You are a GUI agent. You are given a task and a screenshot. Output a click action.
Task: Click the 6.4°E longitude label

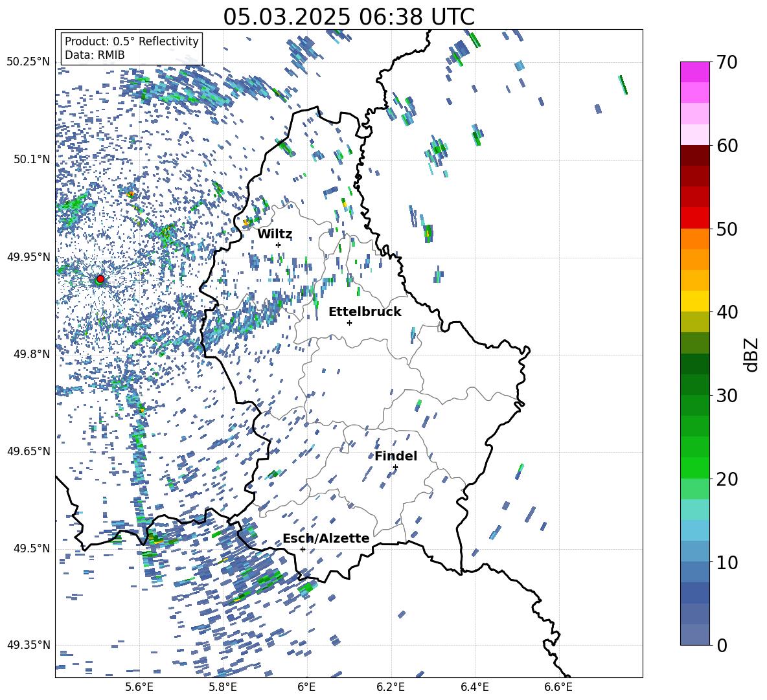click(474, 687)
